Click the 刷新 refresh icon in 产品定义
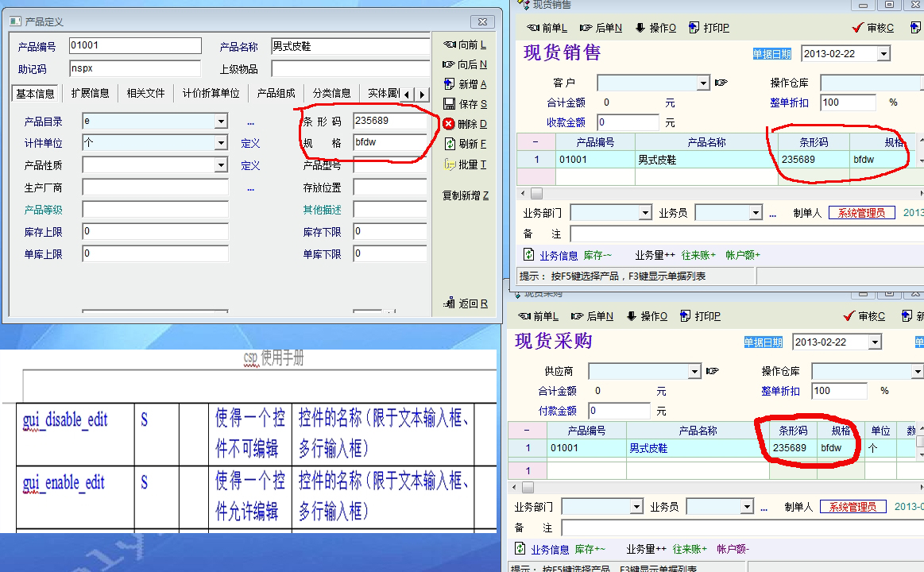Image resolution: width=924 pixels, height=572 pixels. 449,144
